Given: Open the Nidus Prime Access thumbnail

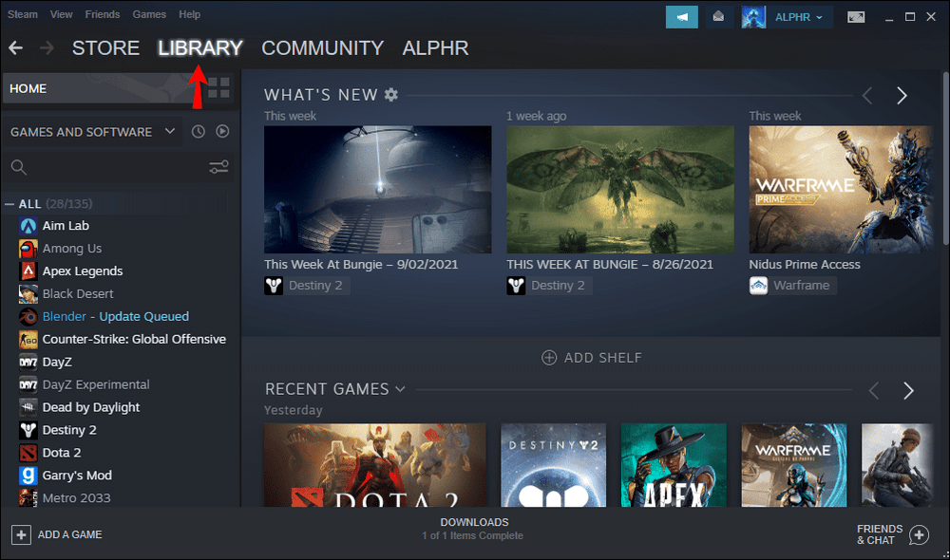Looking at the screenshot, I should click(x=826, y=190).
